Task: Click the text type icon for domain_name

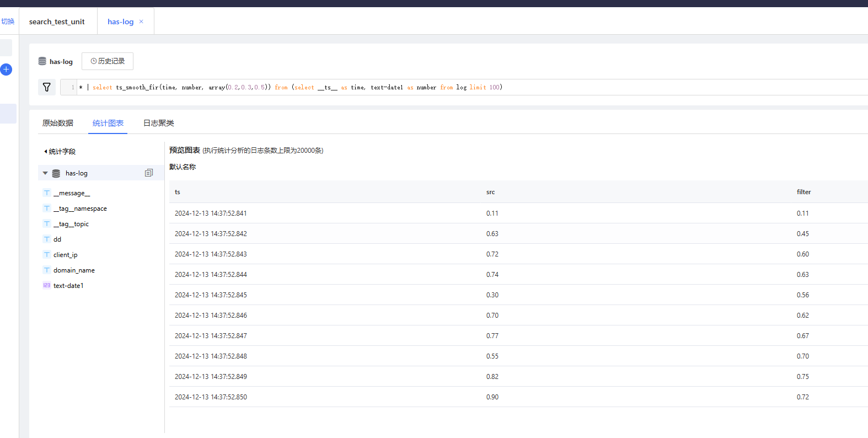Action: point(47,270)
